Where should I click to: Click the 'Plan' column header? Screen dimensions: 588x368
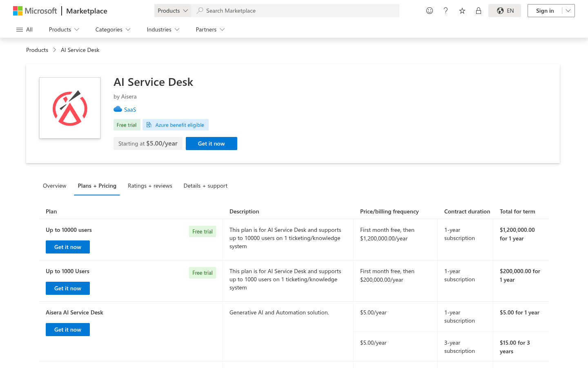pyautogui.click(x=51, y=211)
